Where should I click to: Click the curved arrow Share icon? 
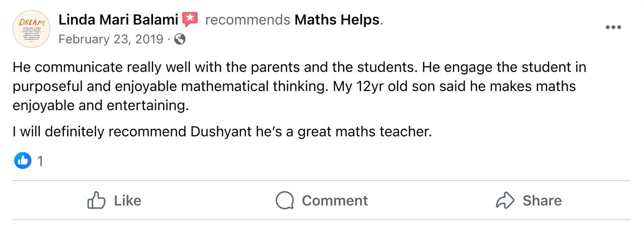click(x=505, y=201)
